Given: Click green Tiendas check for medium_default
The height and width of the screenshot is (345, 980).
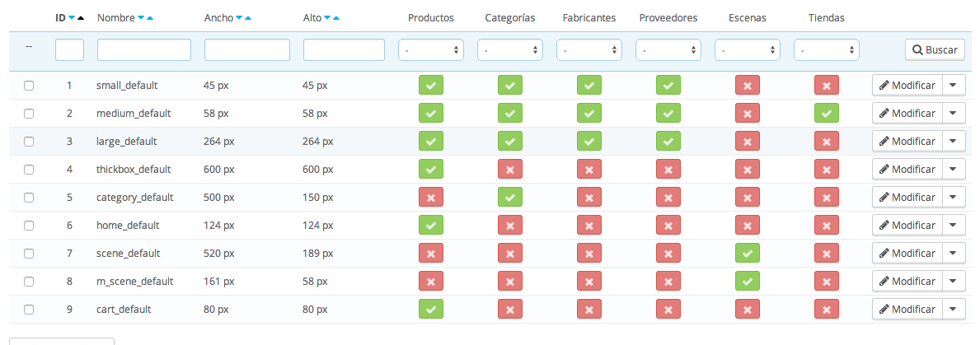Looking at the screenshot, I should tap(826, 113).
